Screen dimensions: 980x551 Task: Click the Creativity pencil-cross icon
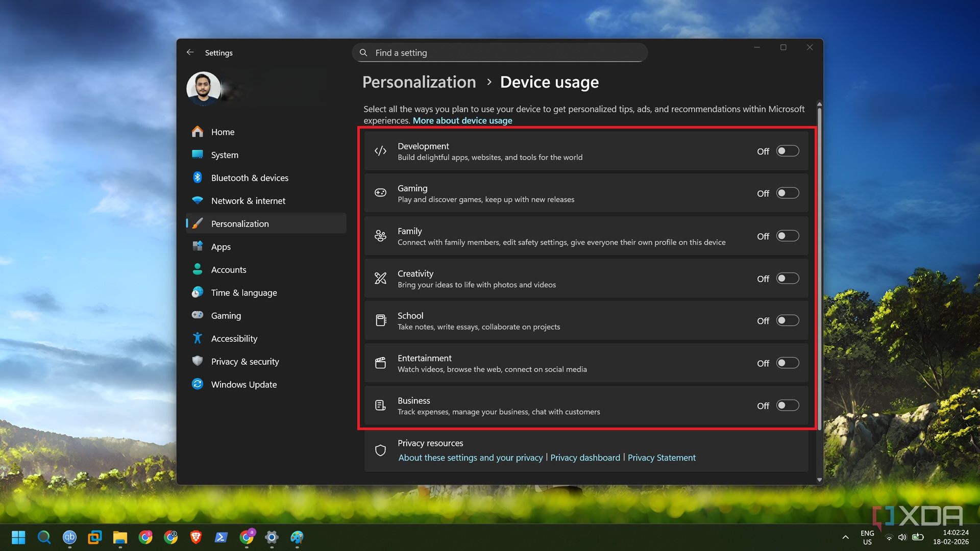380,278
